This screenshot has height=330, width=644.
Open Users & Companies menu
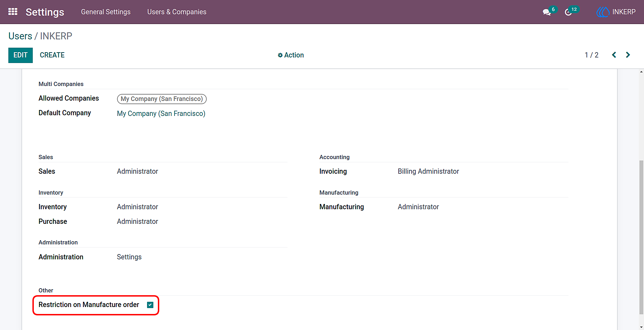[177, 12]
